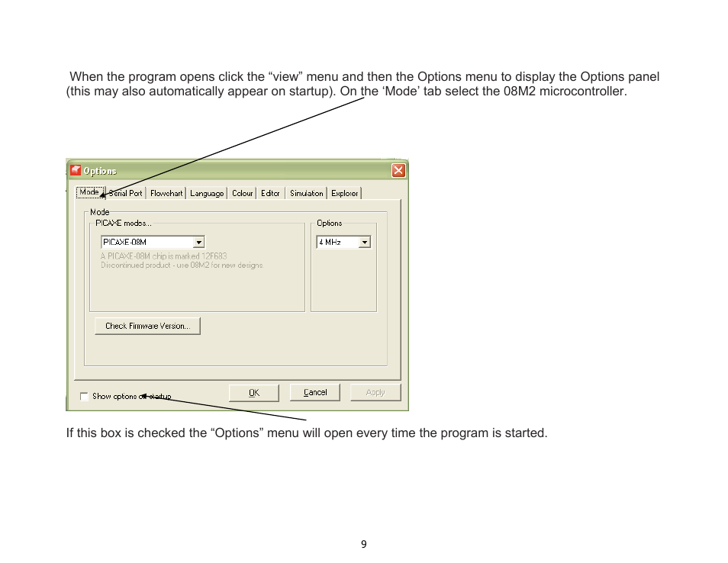Viewport: 728px width, 563px height.
Task: Switch to the Mode tab
Action: 89,192
